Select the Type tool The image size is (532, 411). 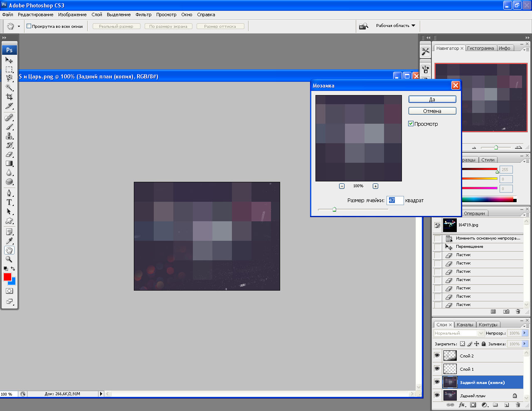pyautogui.click(x=9, y=202)
